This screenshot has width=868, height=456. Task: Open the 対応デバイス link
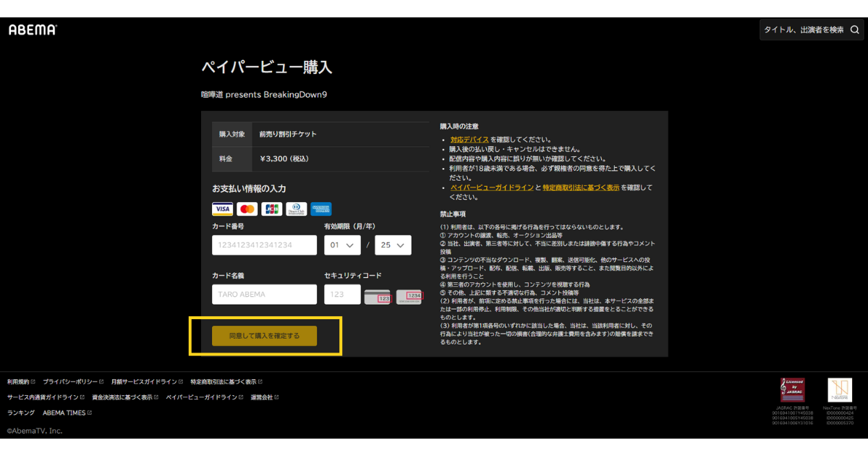(469, 140)
